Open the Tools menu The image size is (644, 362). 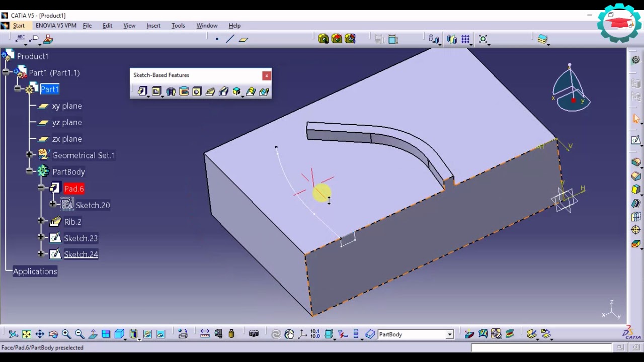point(178,26)
